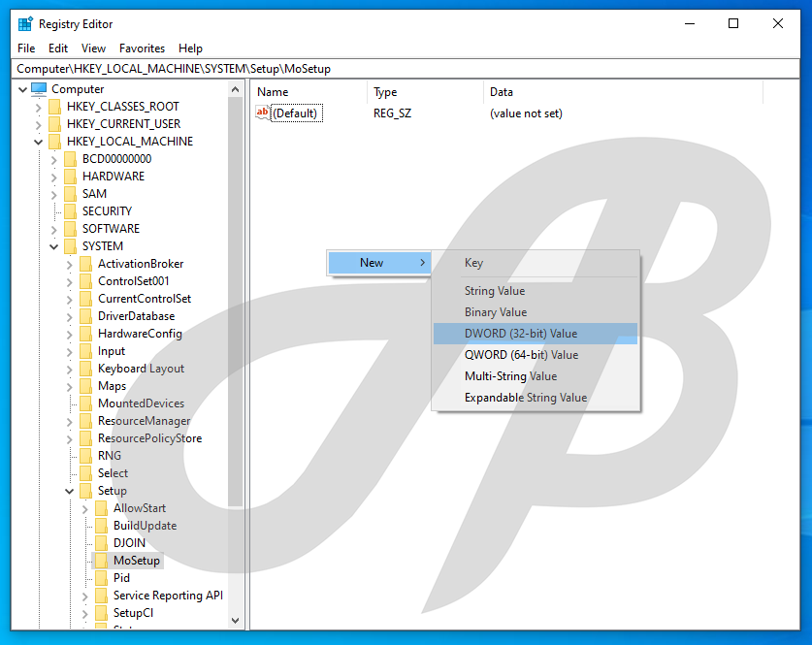Click the HardwareConfig folder icon

pos(86,334)
